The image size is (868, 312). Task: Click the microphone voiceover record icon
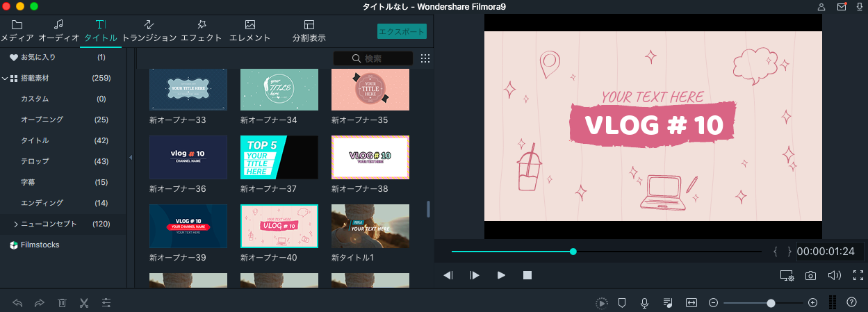click(645, 303)
